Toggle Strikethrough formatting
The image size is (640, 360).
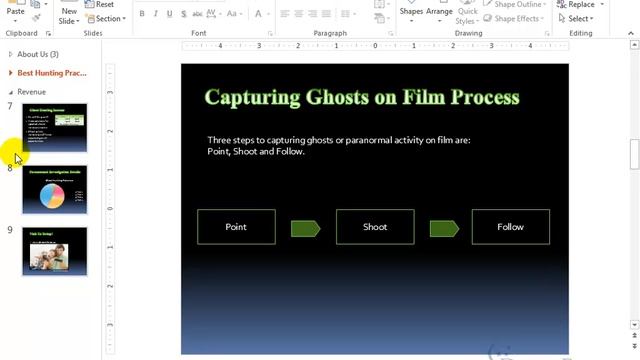197,14
